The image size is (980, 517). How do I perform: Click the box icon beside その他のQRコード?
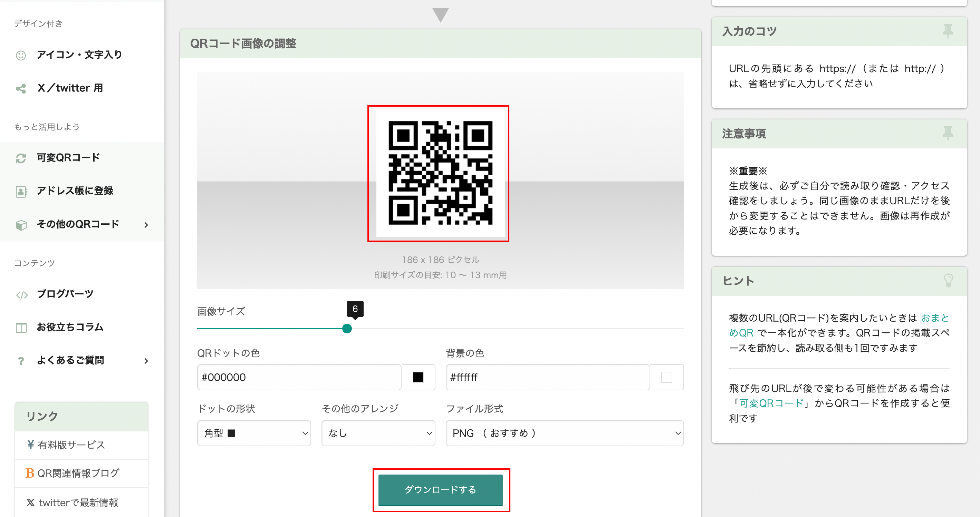pyautogui.click(x=21, y=225)
